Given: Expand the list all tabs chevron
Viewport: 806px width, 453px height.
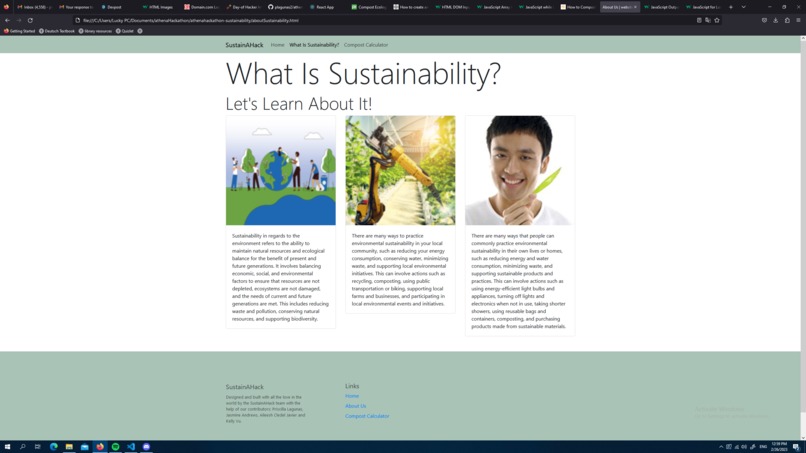Looking at the screenshot, I should (743, 7).
